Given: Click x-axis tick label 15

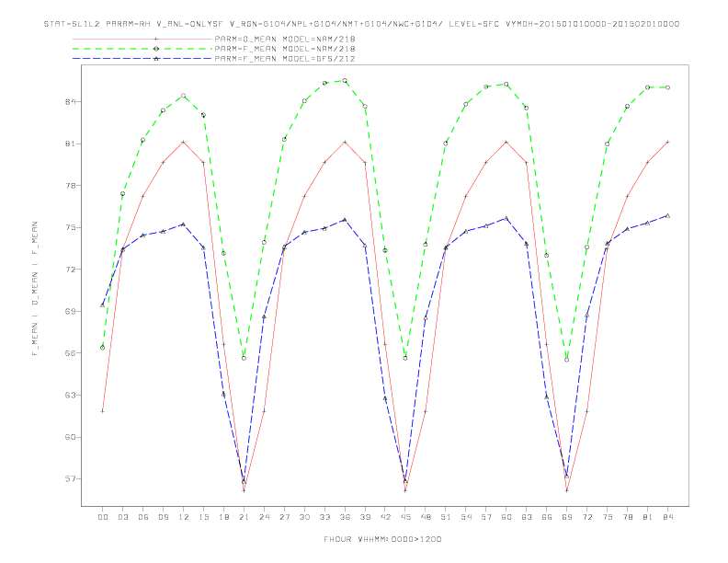Looking at the screenshot, I should 203,517.
